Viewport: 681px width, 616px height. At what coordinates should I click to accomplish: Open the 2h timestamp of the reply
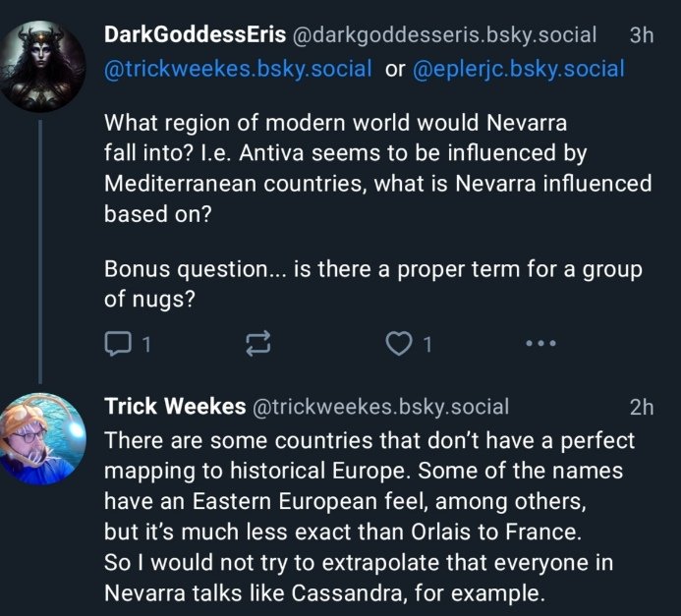tap(641, 406)
